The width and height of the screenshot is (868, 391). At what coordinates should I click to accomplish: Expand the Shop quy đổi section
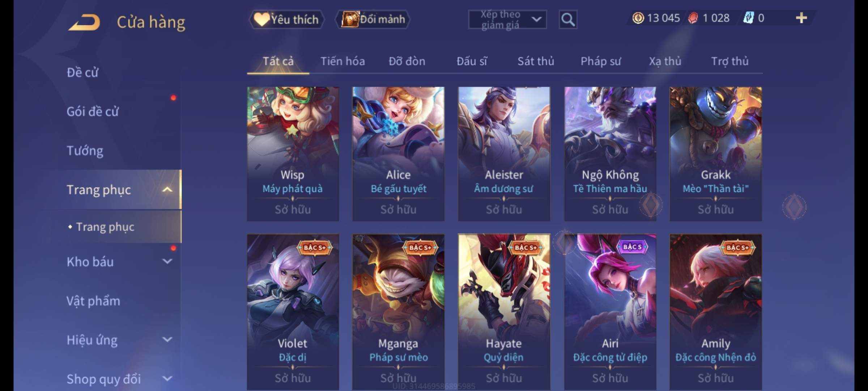(167, 379)
